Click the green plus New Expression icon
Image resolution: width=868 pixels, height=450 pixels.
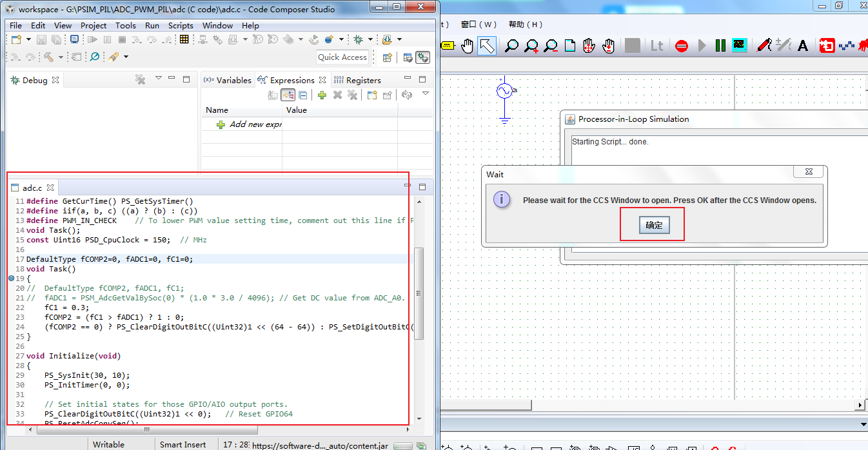pos(322,95)
